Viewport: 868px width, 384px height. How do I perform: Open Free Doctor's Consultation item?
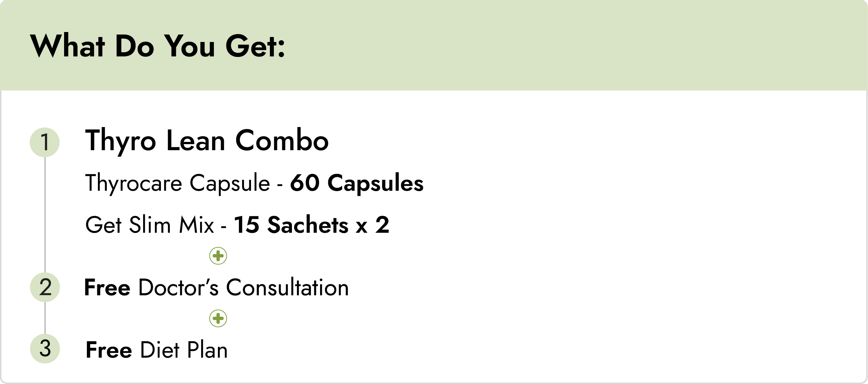[216, 288]
